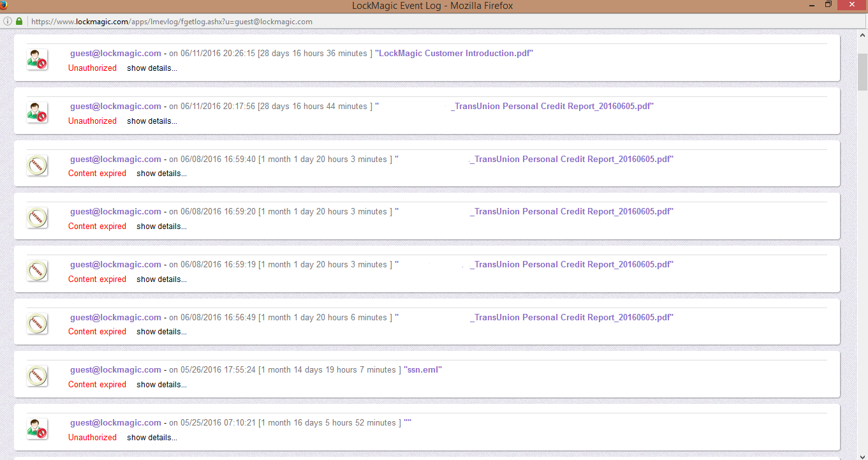Click the expired stamp icon for the ssn.eml entry
This screenshot has height=460, width=868.
(x=37, y=376)
